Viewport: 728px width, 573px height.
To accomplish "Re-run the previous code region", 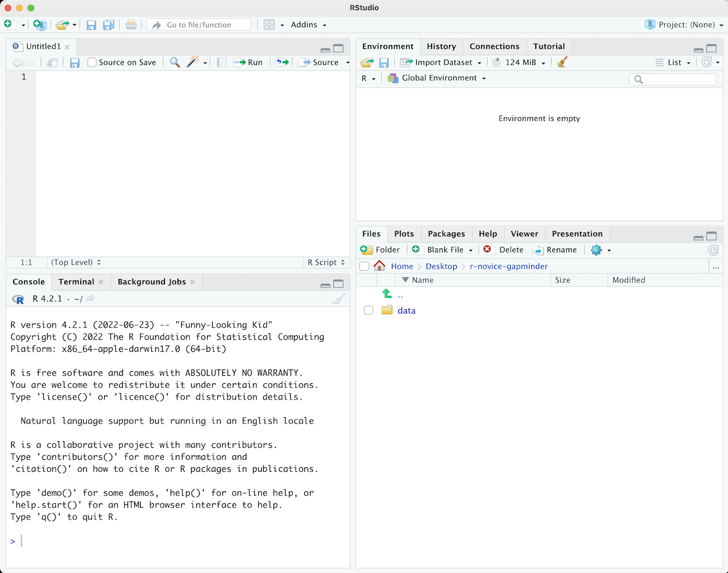I will coord(283,63).
